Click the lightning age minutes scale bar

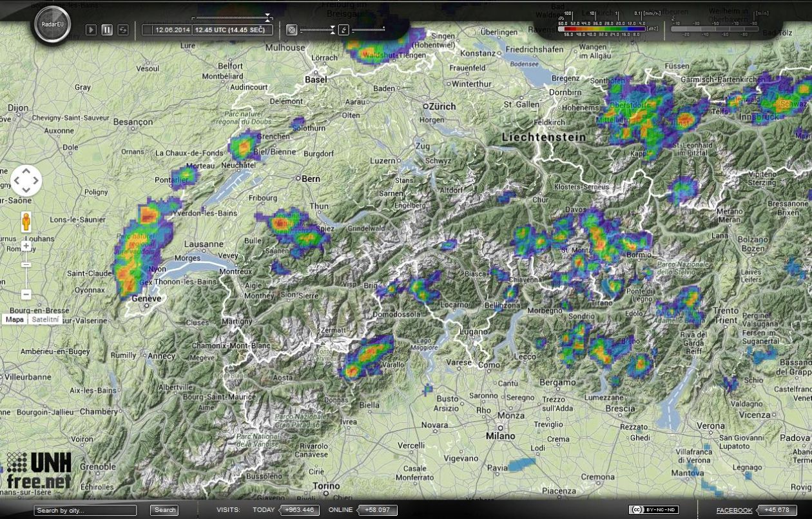click(x=715, y=29)
